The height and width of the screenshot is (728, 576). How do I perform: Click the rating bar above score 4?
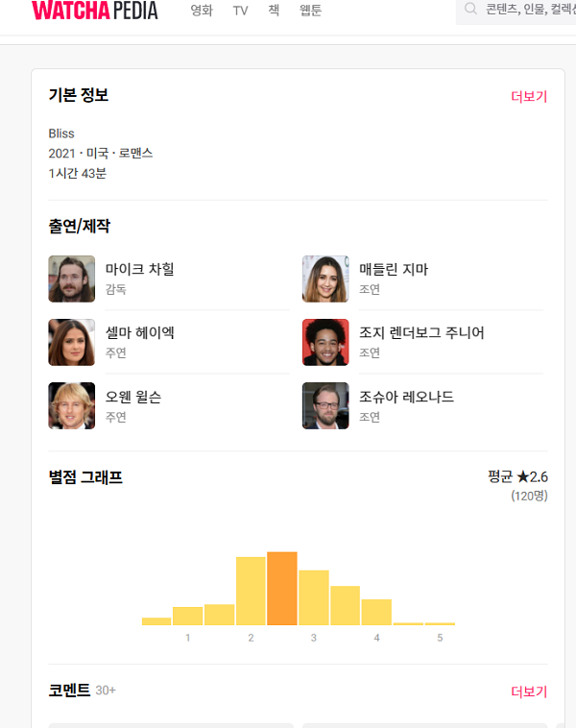point(376,613)
